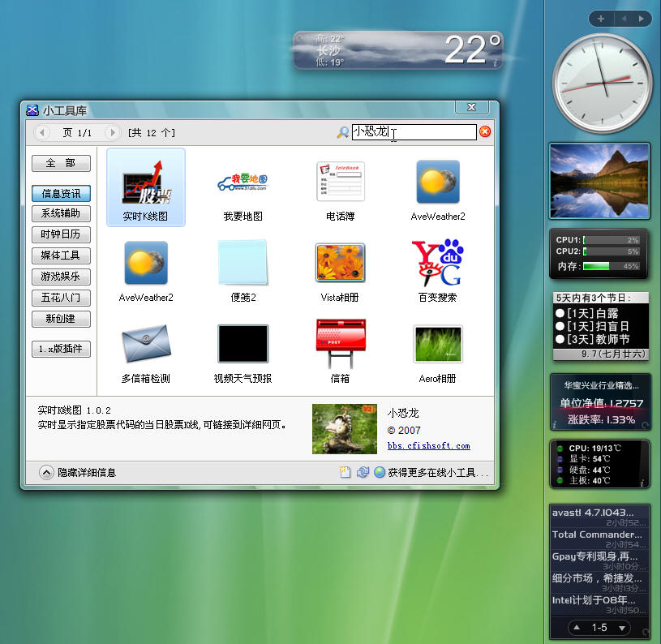Click 获得更多在线小工具 link
Image resolution: width=661 pixels, height=644 pixels.
pyautogui.click(x=436, y=472)
